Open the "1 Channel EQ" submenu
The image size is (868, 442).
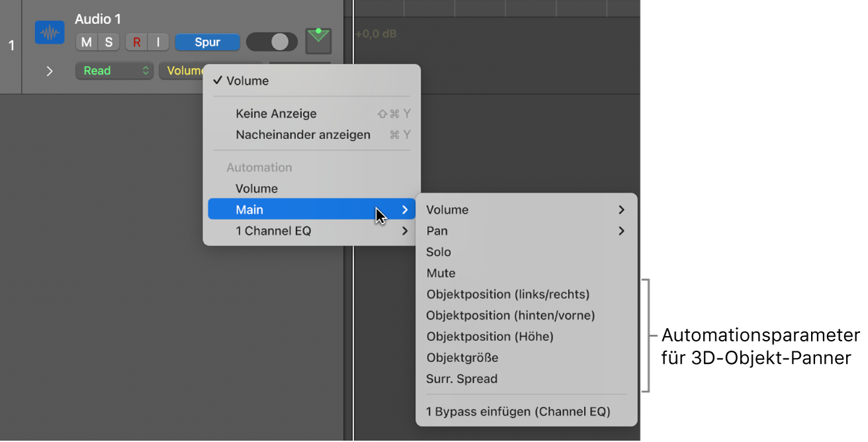click(x=275, y=230)
